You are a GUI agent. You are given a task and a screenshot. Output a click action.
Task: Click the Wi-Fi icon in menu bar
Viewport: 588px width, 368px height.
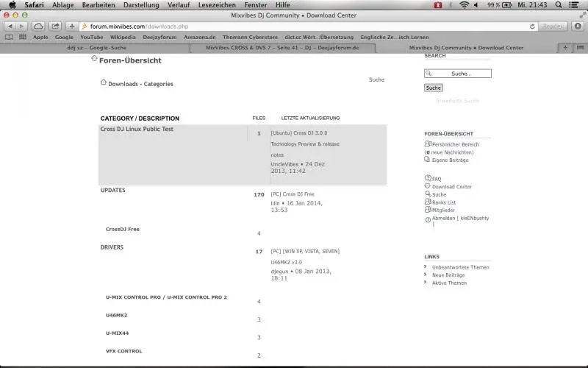(464, 5)
